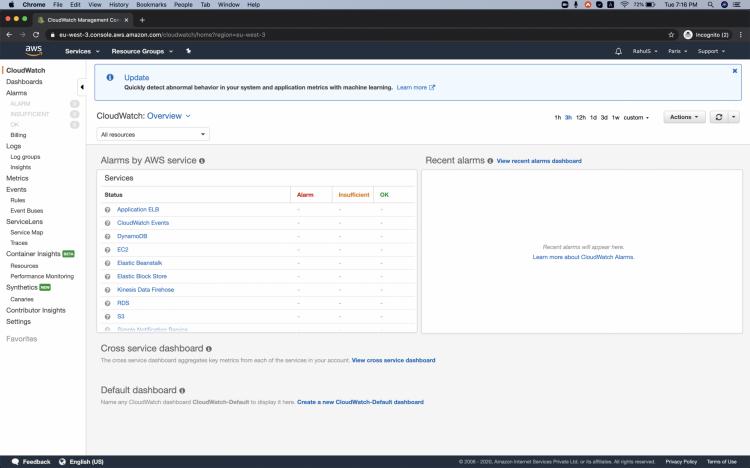Viewport: 750px width, 468px height.
Task: Select the 12h time range
Action: [x=581, y=117]
